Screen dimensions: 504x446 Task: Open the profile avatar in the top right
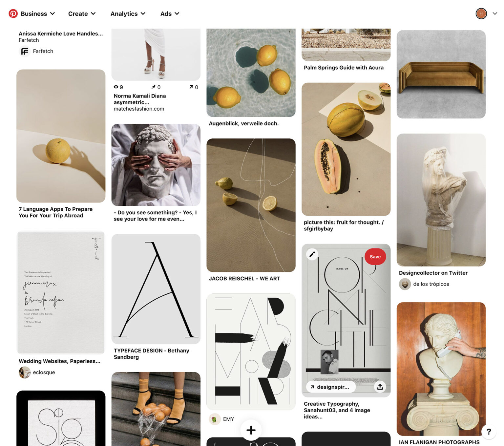click(481, 13)
